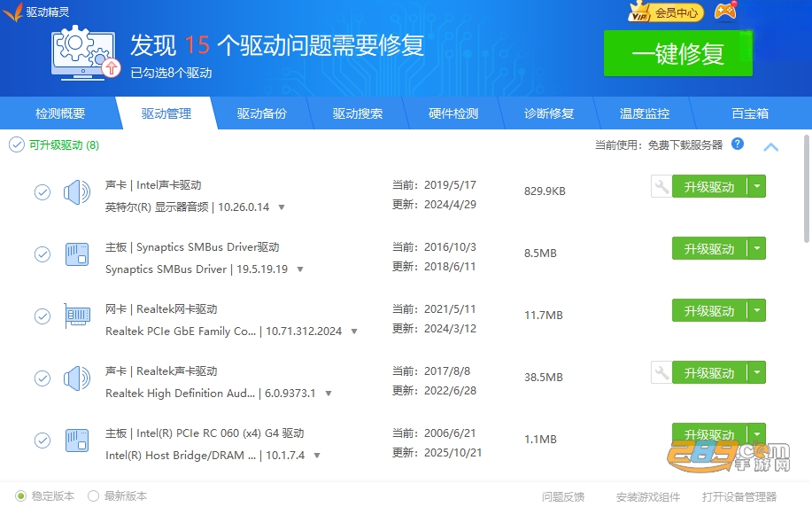This screenshot has width=812, height=507.
Task: Open 升级驱动 arrow menu for Synaptics SMBus Driver
Action: 757,248
